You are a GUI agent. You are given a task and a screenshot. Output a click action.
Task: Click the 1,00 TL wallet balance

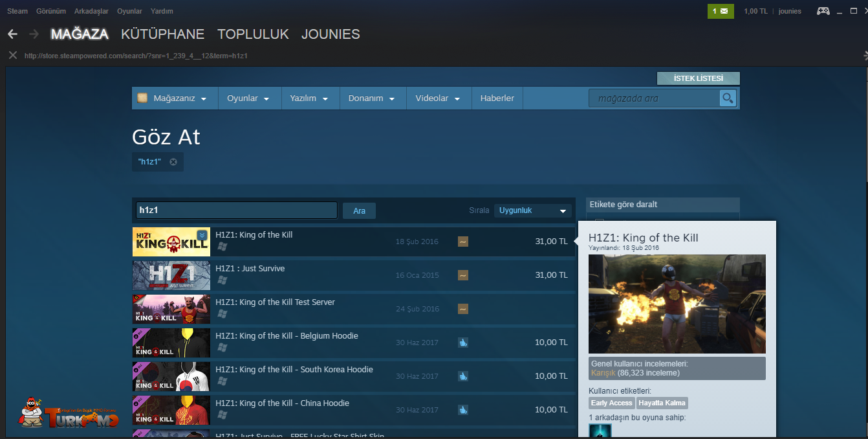tap(755, 11)
